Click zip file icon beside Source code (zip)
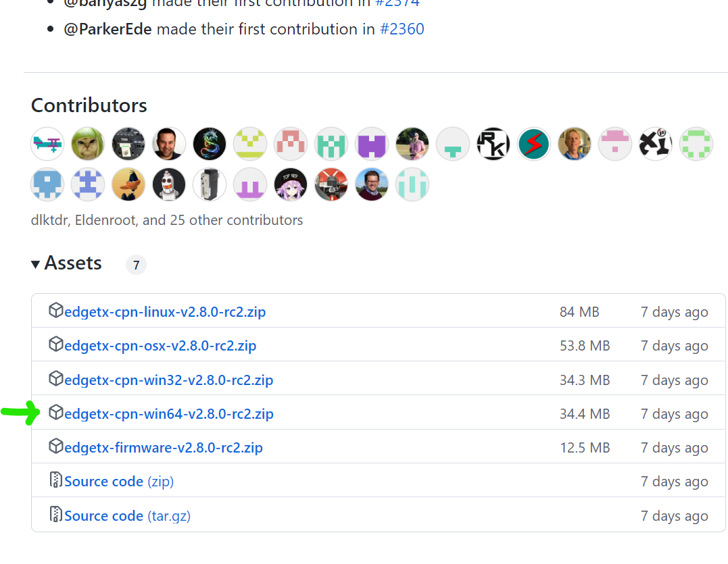Screen dimensions: 728x564 56,481
